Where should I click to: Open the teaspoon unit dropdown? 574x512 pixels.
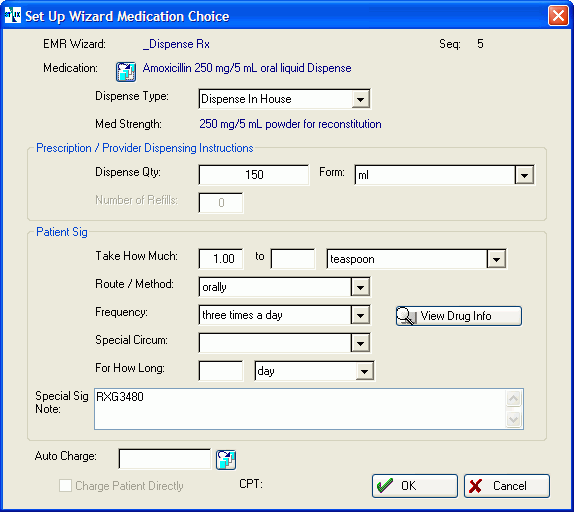click(496, 259)
